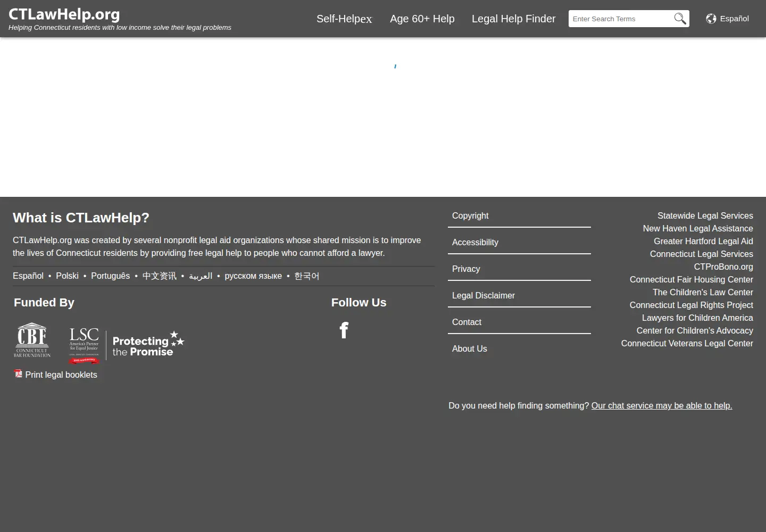
Task: Select the Russian русском языке link
Action: (x=253, y=276)
